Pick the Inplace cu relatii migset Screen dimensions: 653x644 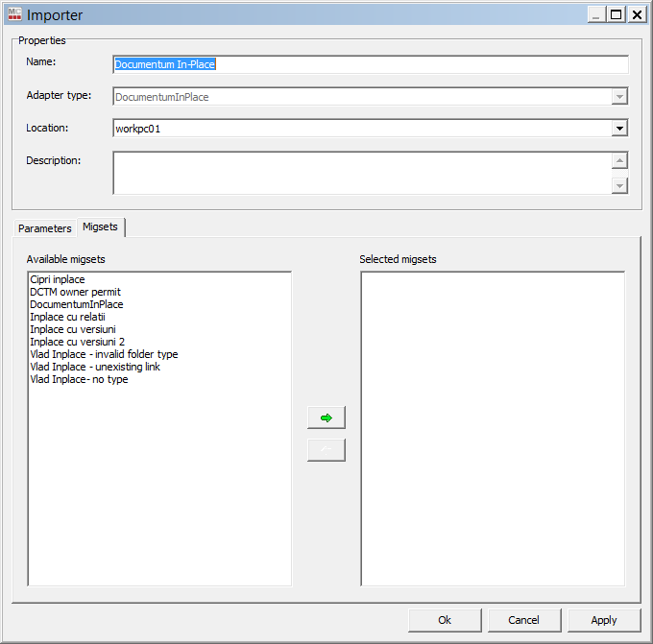pyautogui.click(x=67, y=317)
